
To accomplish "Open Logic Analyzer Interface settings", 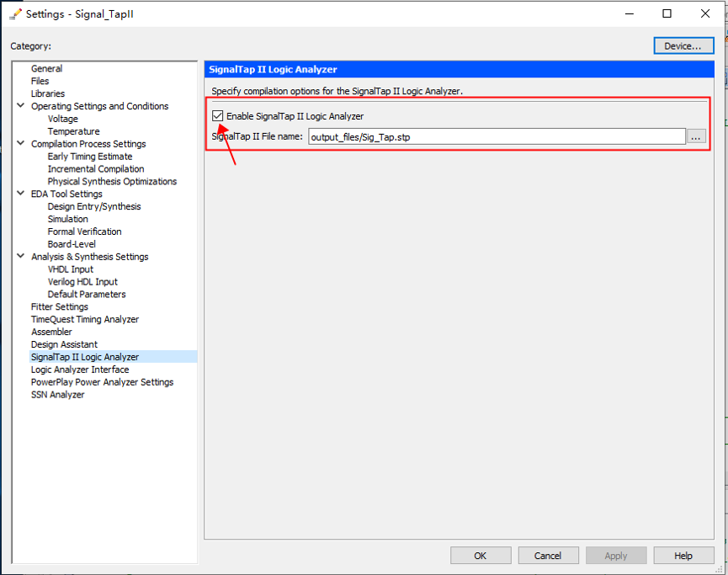I will [80, 370].
